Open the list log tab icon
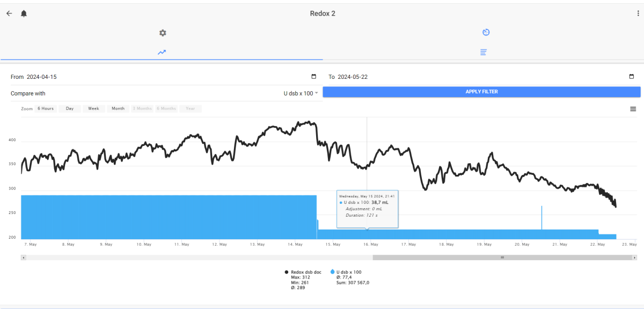This screenshot has width=644, height=309. coord(484,52)
